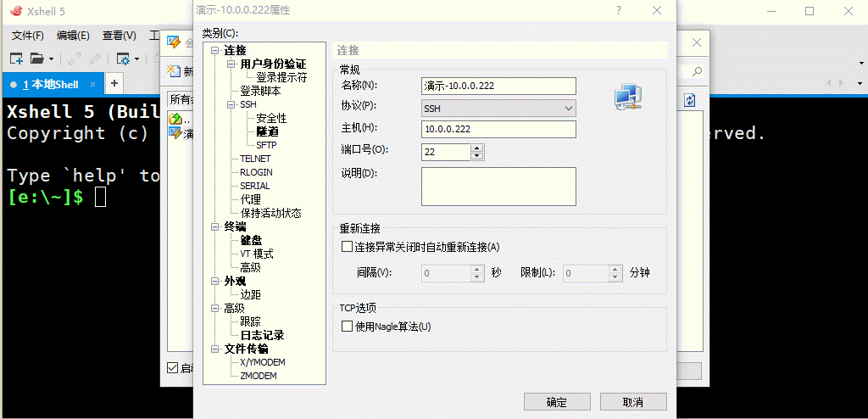The image size is (868, 419).
Task: Open the arrow beside the Open folder icon
Action: click(x=51, y=59)
